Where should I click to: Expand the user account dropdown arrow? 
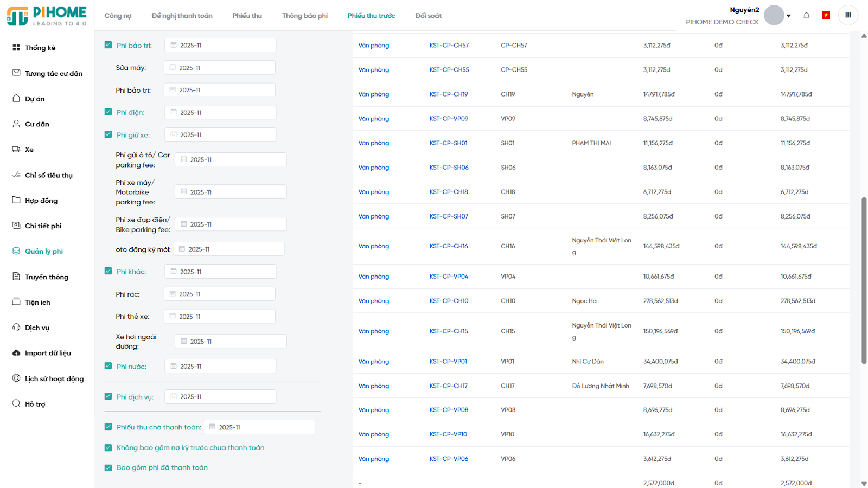pyautogui.click(x=788, y=16)
